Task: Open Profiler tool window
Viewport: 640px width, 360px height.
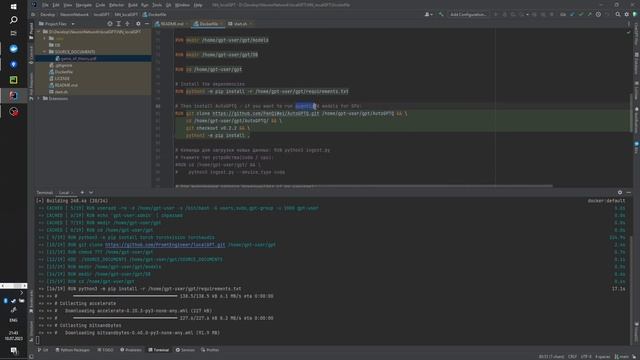Action: coord(210,350)
